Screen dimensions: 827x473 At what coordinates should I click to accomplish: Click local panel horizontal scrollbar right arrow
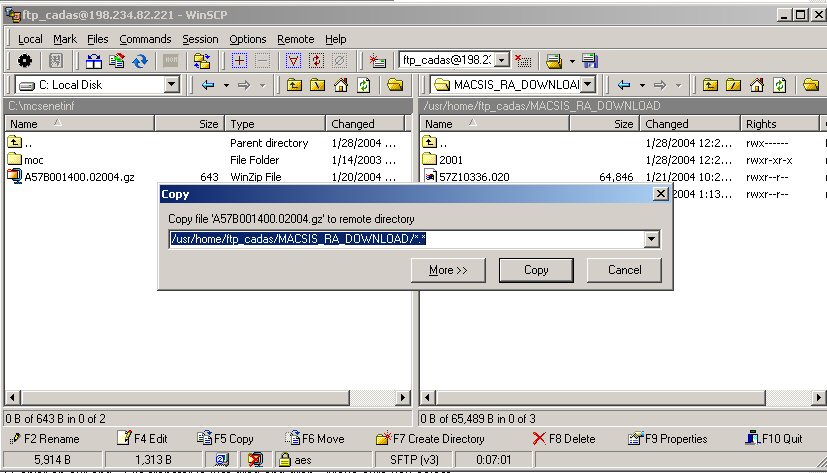(403, 398)
